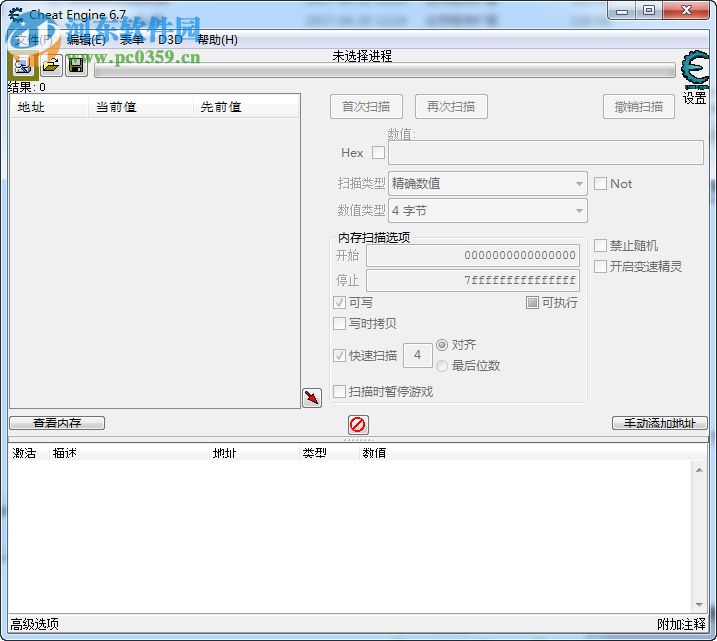Open 高级选项 in status bar
This screenshot has width=717, height=641.
point(35,625)
